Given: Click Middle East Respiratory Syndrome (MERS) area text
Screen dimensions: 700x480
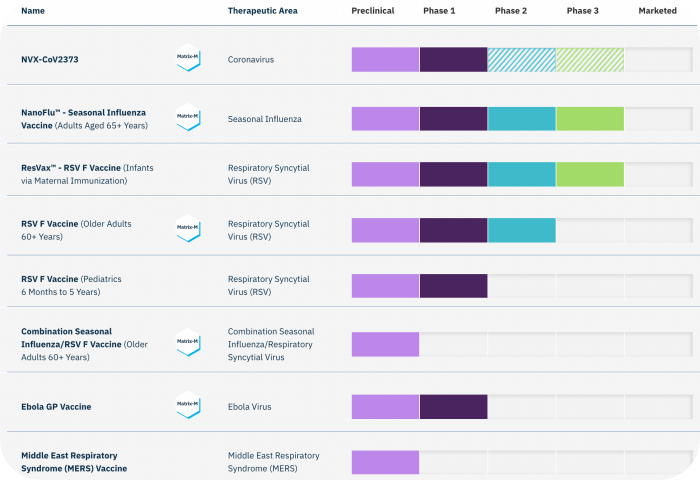Looking at the screenshot, I should click(x=274, y=462).
